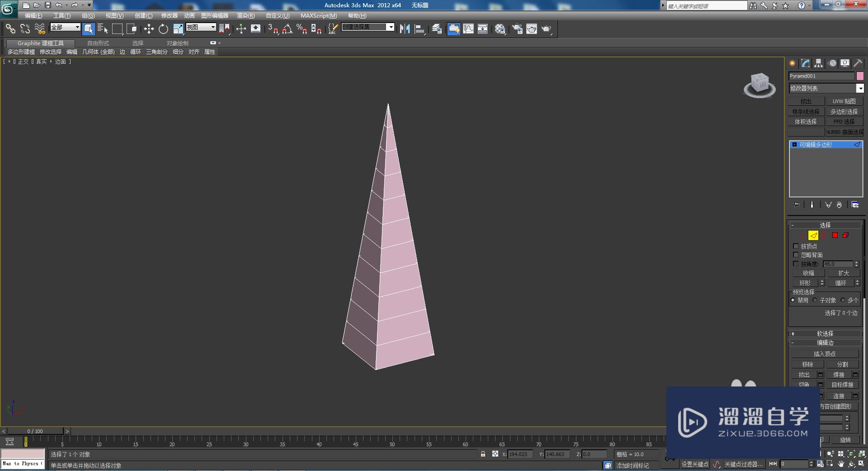Toggle 设置关键点 mode button
Screen dimensions: 868x471
tap(695, 464)
